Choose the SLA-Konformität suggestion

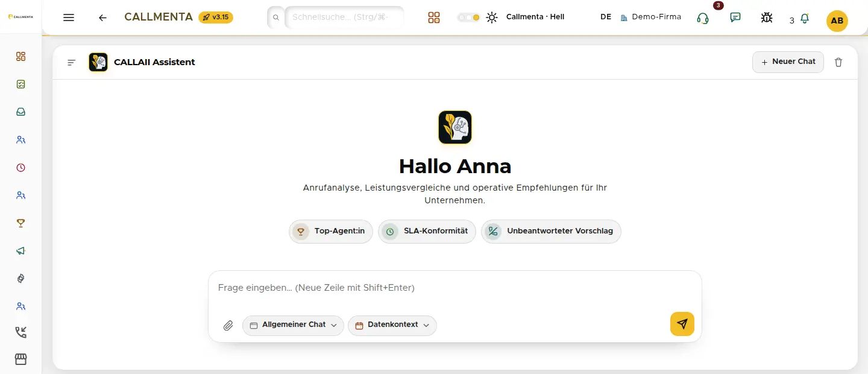point(427,232)
